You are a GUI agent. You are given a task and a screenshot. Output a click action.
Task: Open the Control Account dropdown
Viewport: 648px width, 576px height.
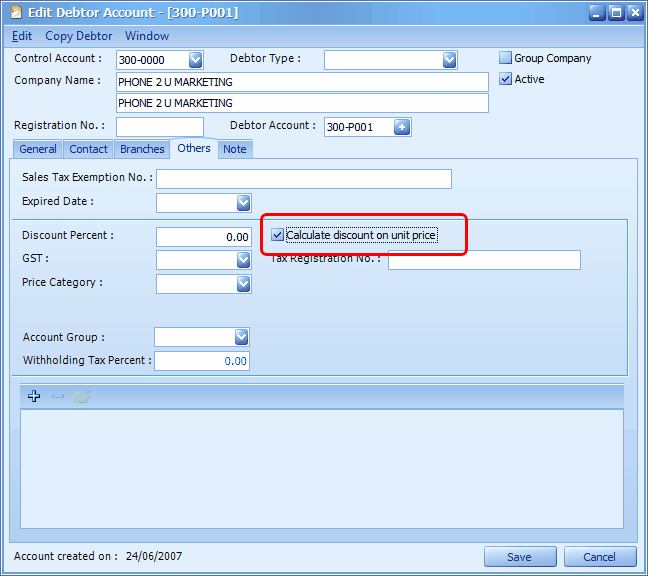195,60
